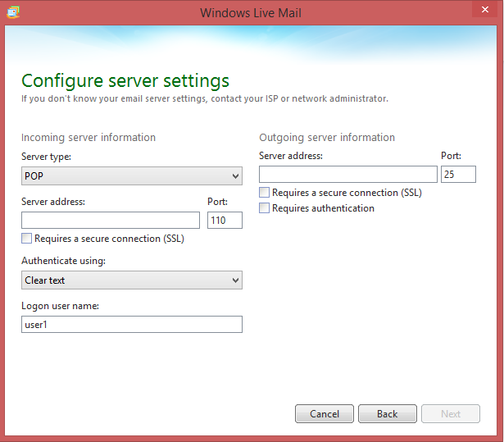Focus the outgoing Server address field
The width and height of the screenshot is (504, 442).
(x=348, y=174)
